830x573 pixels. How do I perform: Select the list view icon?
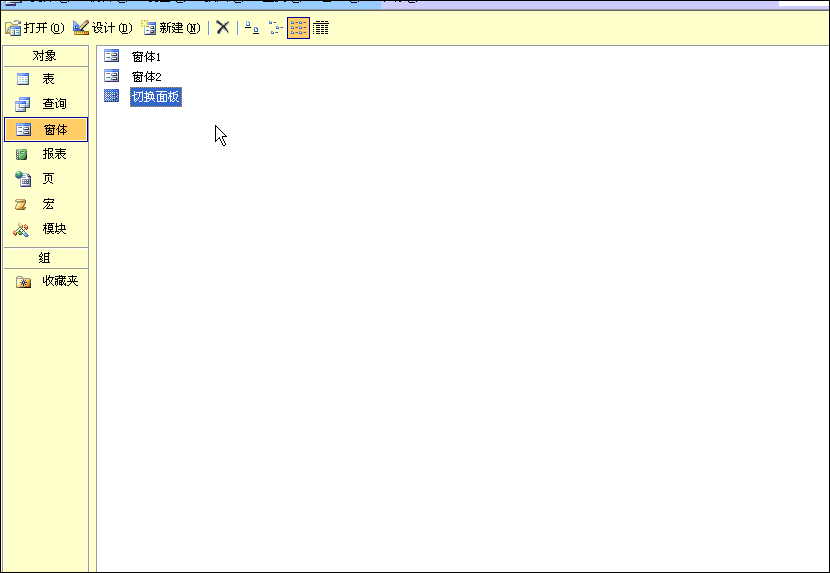click(298, 28)
